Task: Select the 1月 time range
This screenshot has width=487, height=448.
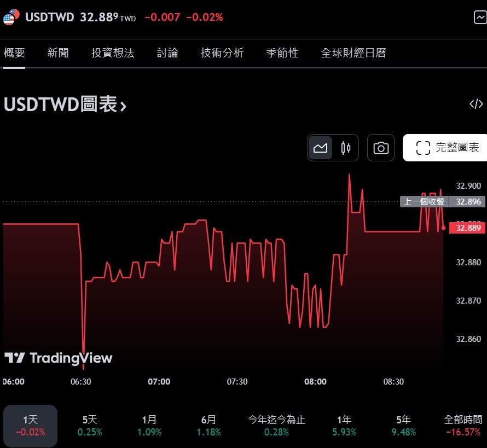Action: (x=149, y=426)
